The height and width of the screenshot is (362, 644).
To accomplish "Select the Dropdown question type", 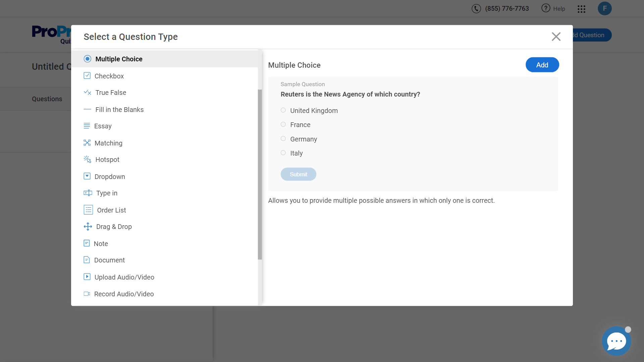I will (110, 177).
